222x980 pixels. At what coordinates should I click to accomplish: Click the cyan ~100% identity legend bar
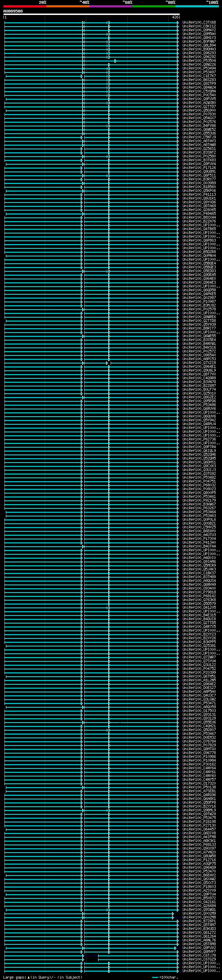[x=197, y=6]
